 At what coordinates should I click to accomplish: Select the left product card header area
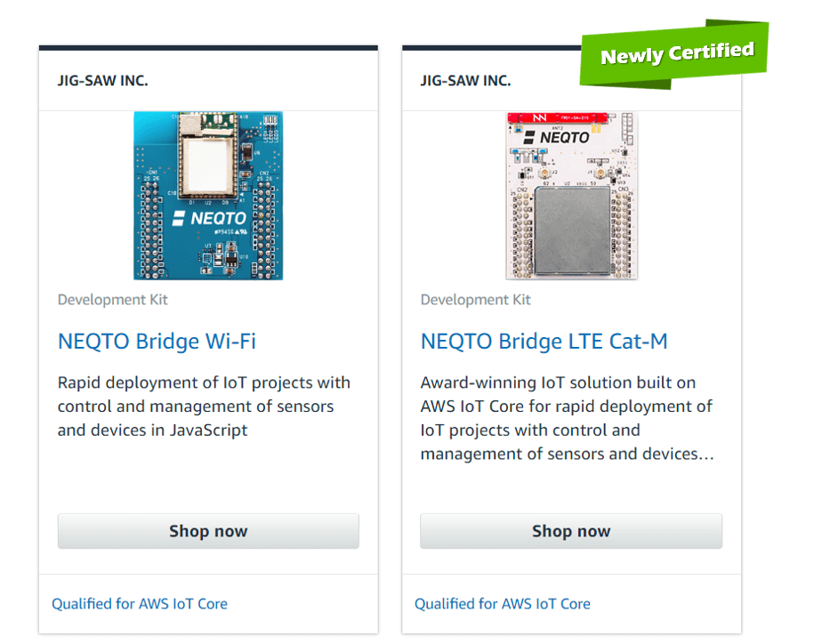click(x=208, y=80)
